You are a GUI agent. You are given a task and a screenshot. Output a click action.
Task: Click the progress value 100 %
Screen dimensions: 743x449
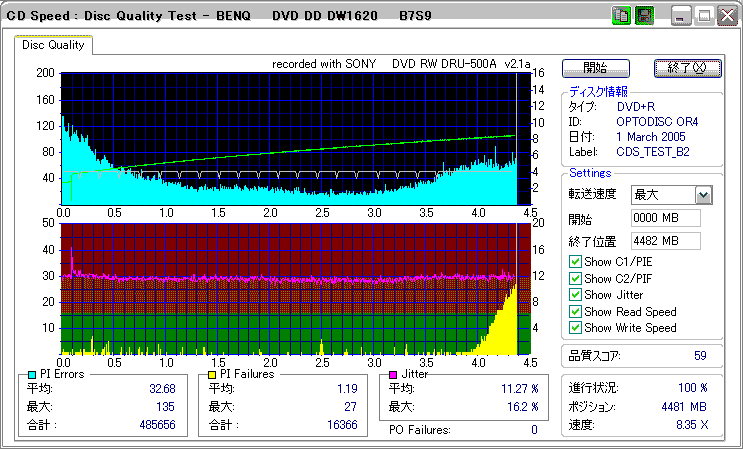coord(693,388)
